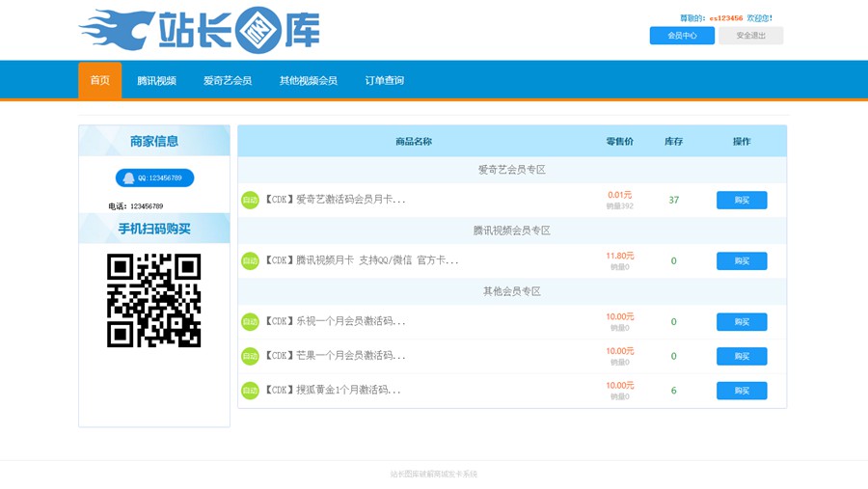
Task: Open the 首页 tab
Action: click(100, 81)
